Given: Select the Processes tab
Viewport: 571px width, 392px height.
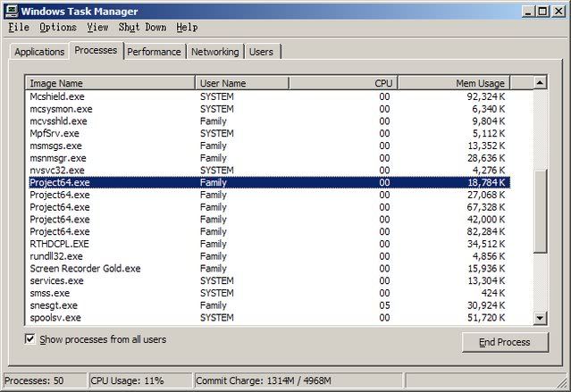Looking at the screenshot, I should point(96,50).
